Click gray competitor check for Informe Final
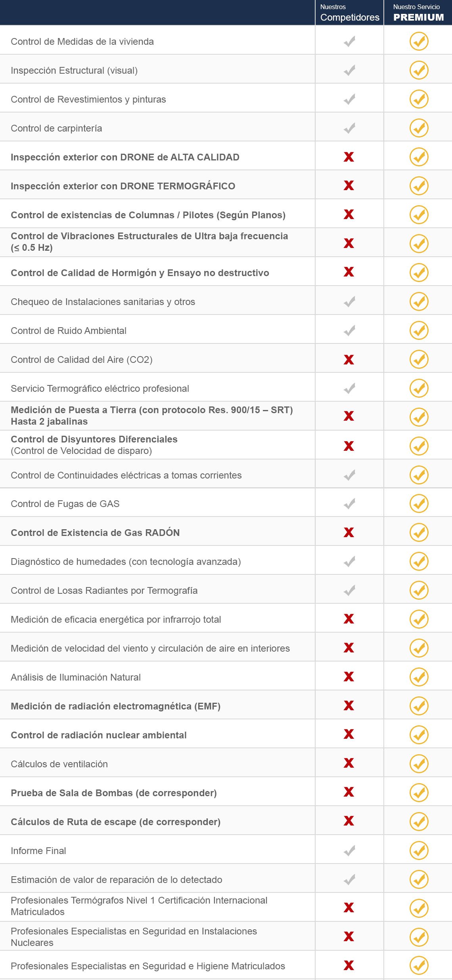This screenshot has height=980, width=452. [349, 850]
